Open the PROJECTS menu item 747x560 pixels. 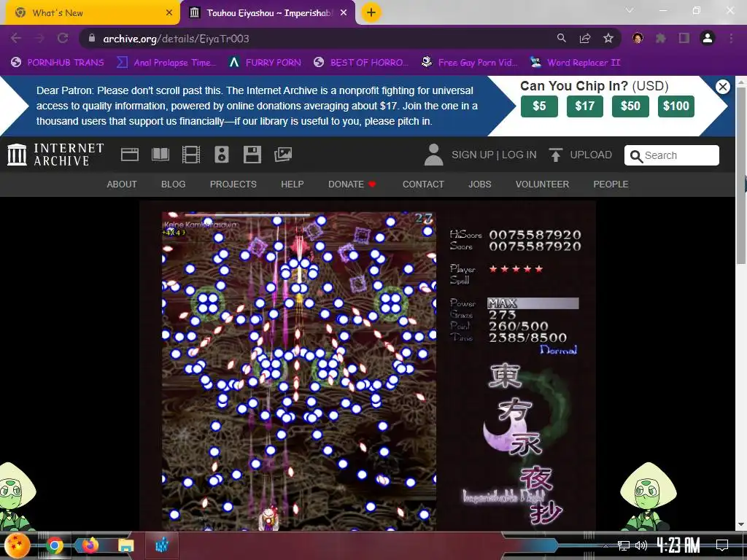233,184
